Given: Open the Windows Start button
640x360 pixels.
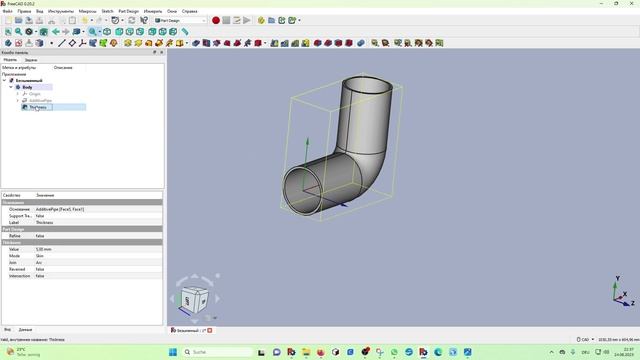Looking at the screenshot, I should point(173,352).
